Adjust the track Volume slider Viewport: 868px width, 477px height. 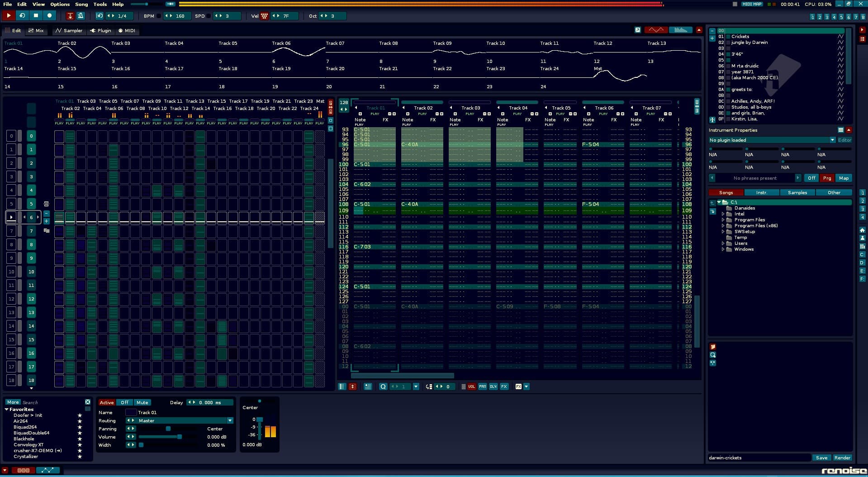tap(167, 437)
